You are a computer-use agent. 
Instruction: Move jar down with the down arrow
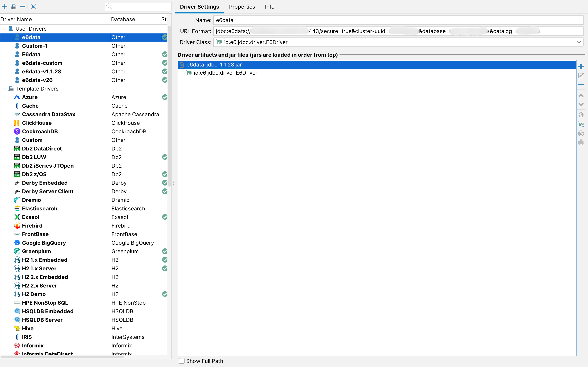tap(581, 104)
